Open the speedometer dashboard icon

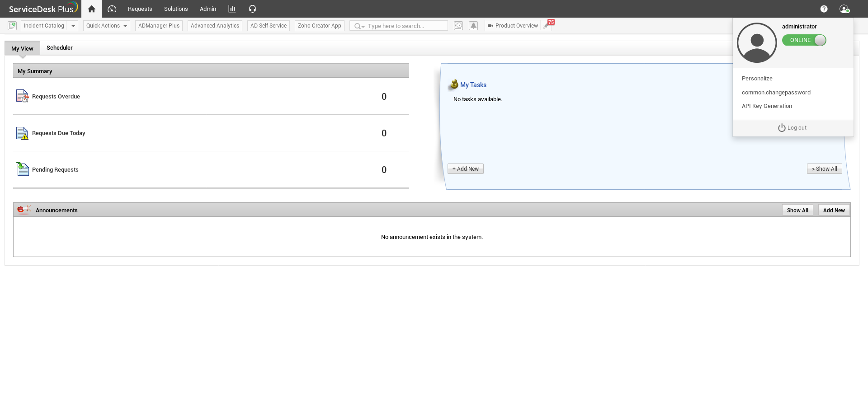pos(112,9)
